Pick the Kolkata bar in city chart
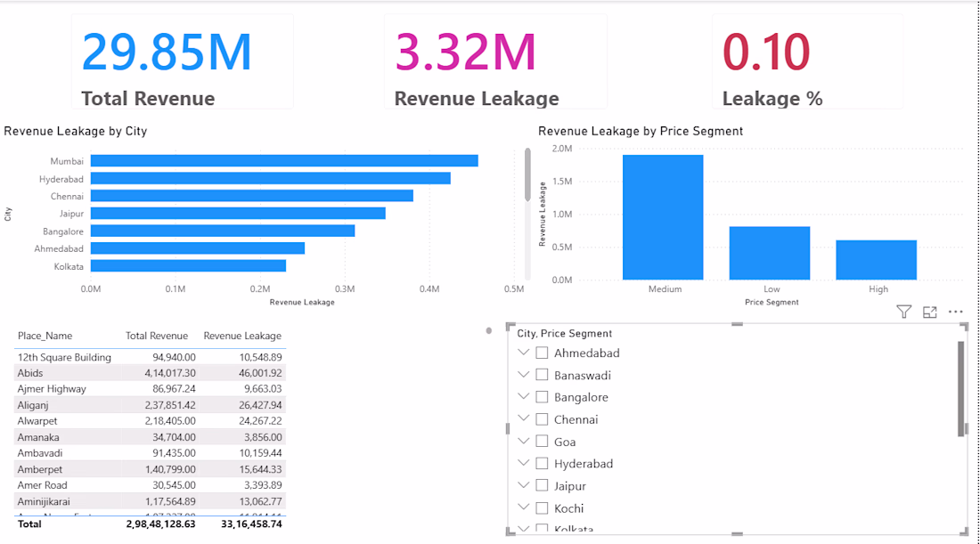This screenshot has height=544, width=980. coord(188,266)
